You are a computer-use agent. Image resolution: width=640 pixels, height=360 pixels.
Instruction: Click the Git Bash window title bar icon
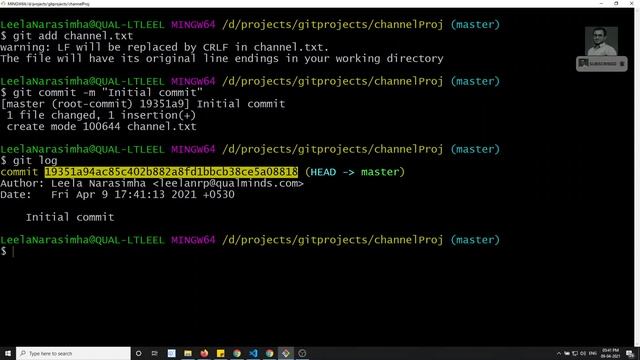pyautogui.click(x=3, y=3)
